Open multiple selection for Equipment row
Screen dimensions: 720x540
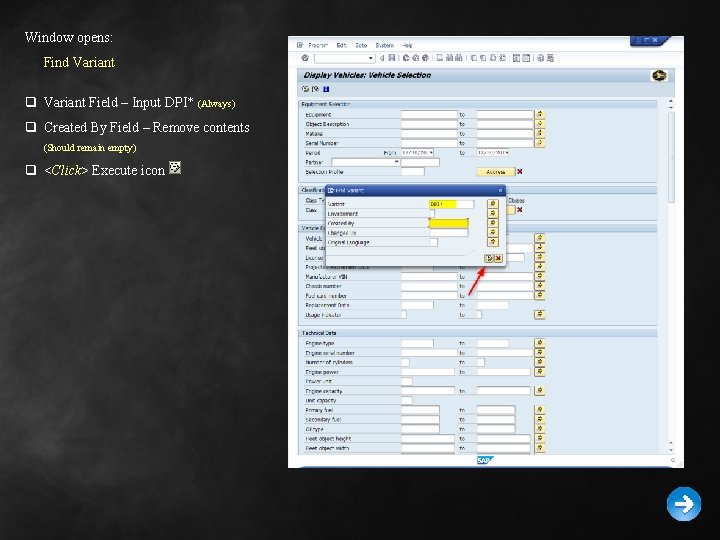click(x=540, y=114)
